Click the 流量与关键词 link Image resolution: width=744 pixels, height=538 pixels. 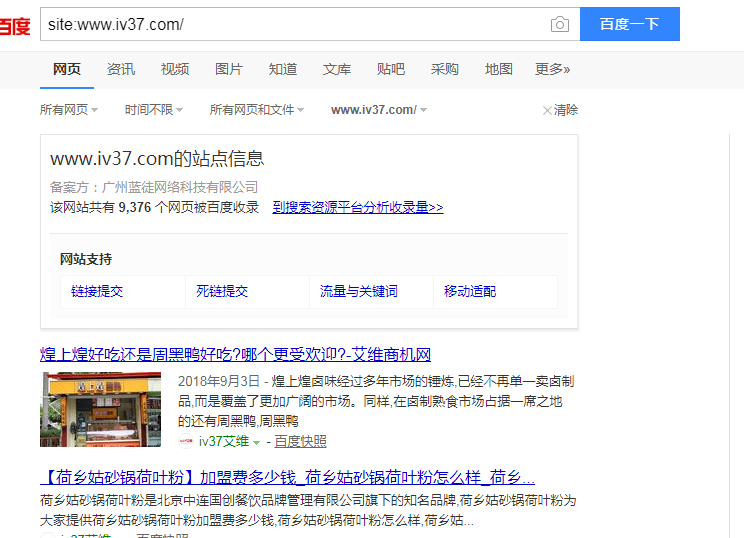click(359, 291)
